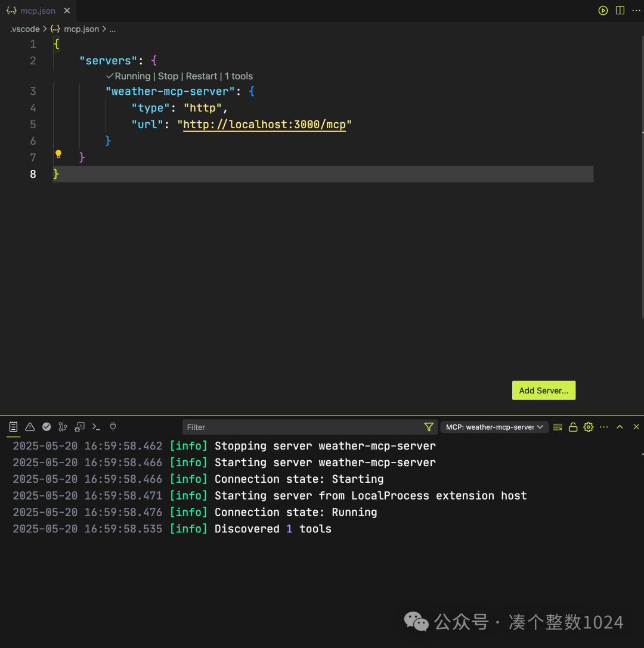Click the filter funnel icon

coord(429,427)
